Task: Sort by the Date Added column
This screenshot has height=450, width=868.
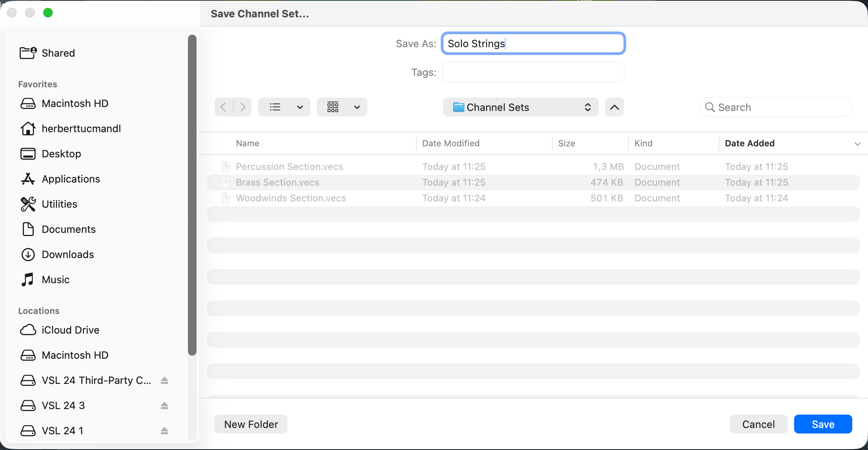Action: (749, 143)
